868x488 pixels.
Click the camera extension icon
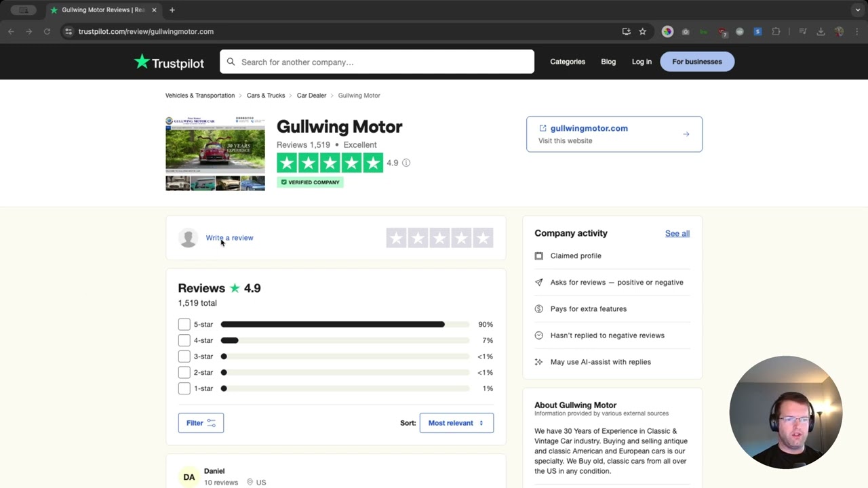[x=686, y=31]
